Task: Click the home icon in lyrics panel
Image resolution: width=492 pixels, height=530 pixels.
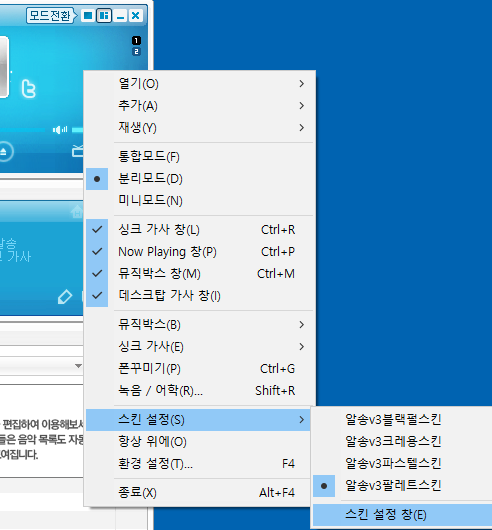Action: click(x=77, y=212)
